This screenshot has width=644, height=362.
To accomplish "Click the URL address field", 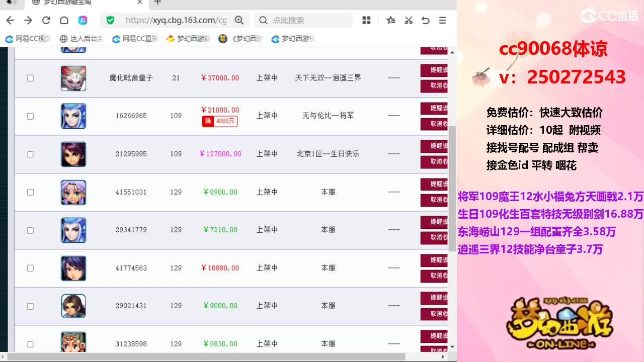I will (176, 20).
